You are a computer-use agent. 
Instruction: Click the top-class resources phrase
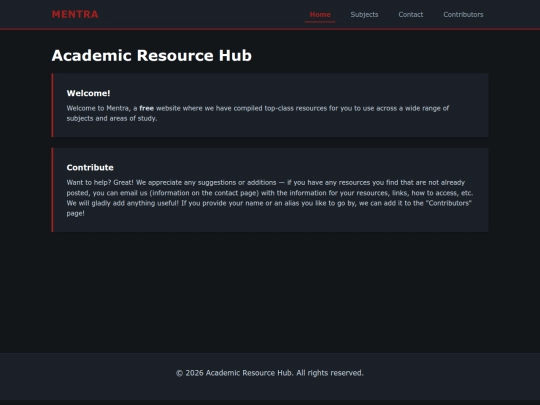pyautogui.click(x=295, y=108)
